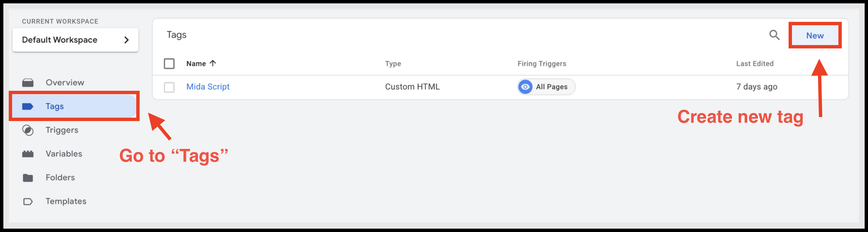Screen dimensions: 868x232
Task: Click New to create a tag
Action: point(815,35)
